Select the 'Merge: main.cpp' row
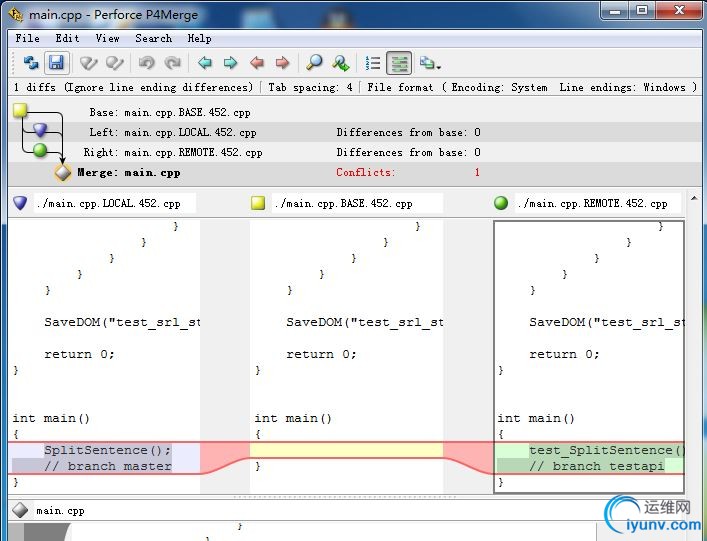 pyautogui.click(x=353, y=173)
